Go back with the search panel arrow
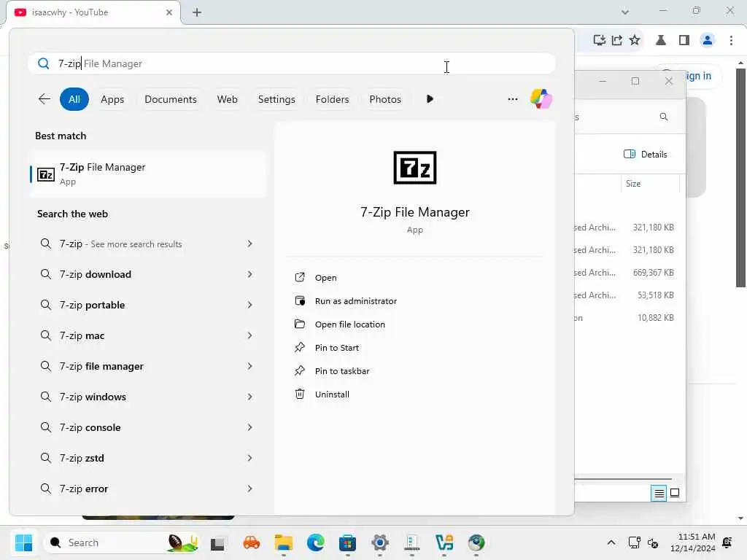The height and width of the screenshot is (560, 747). coord(44,99)
